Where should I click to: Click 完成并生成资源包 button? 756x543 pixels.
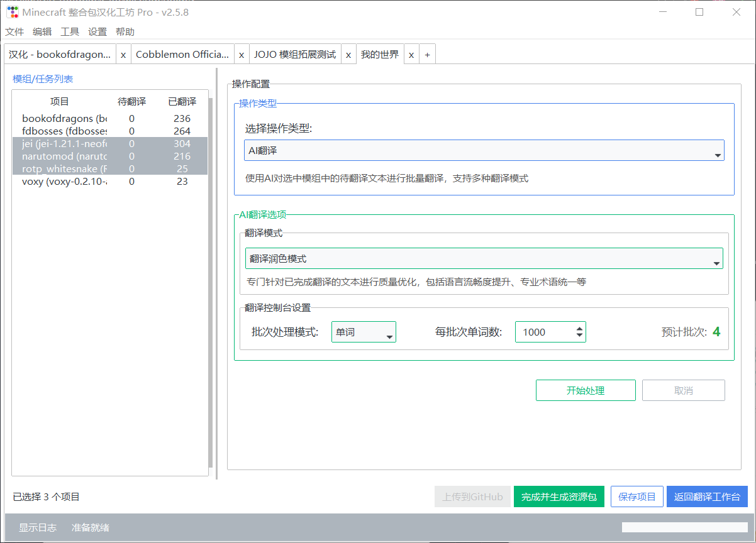[559, 496]
